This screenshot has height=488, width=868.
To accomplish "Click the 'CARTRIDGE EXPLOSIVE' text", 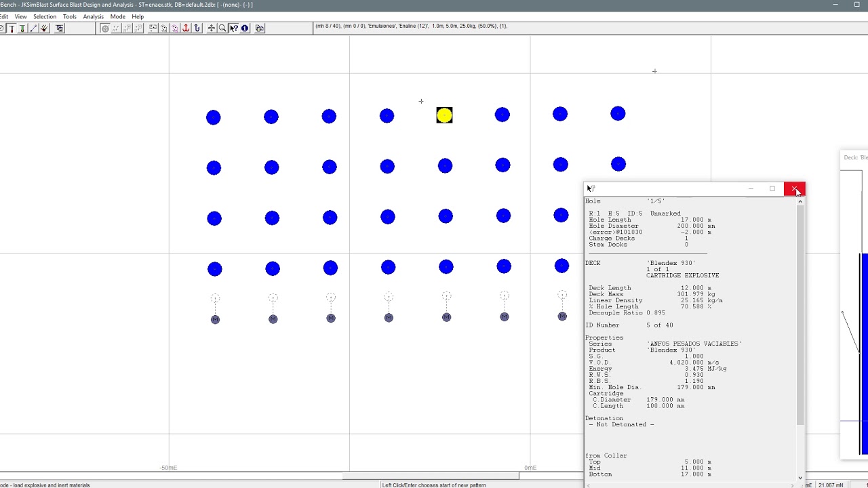I will [x=682, y=275].
